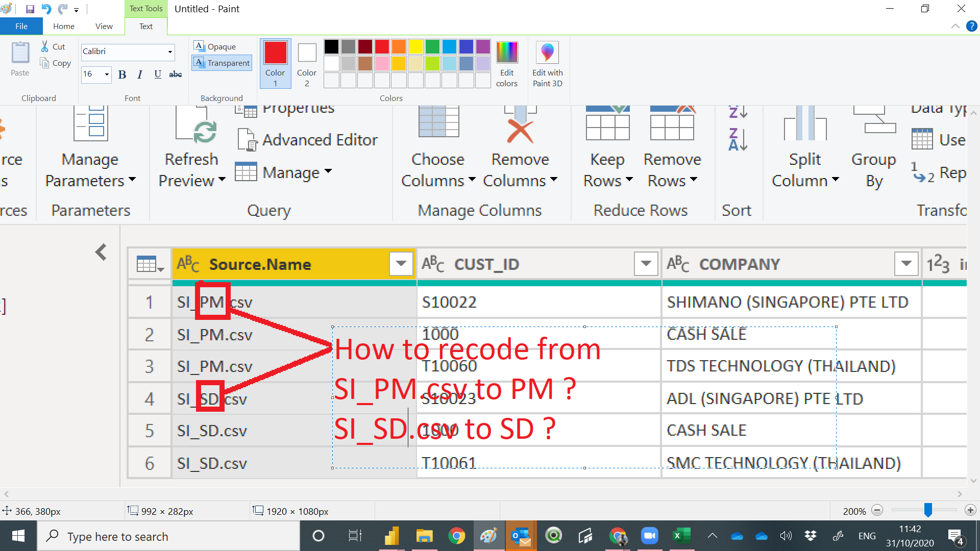The height and width of the screenshot is (551, 980).
Task: Click the taskbar search box
Action: click(168, 536)
